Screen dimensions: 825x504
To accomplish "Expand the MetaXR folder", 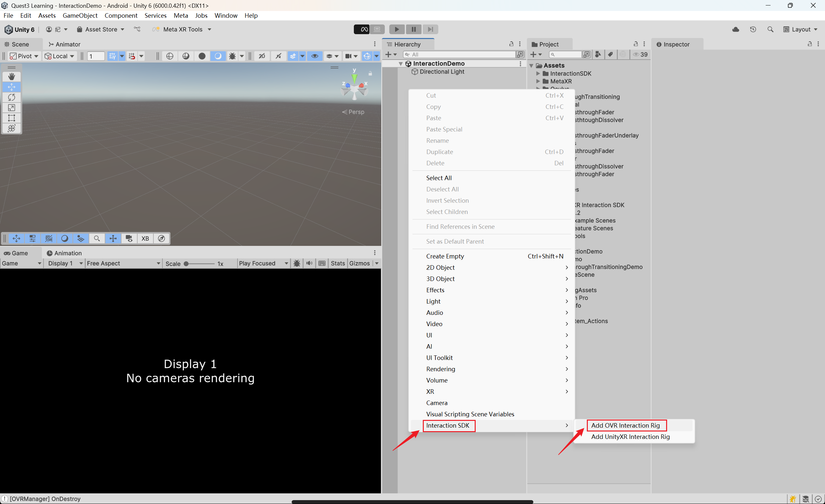I will pos(538,82).
